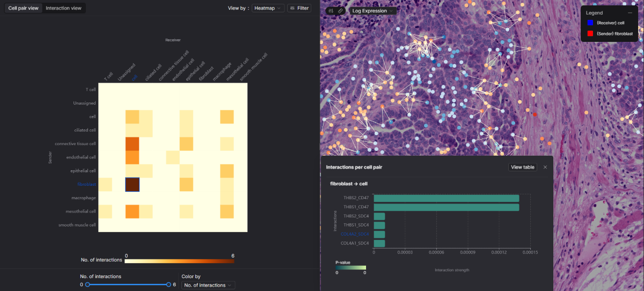Click the Filter button with sliders icon
Screen dimensions: 644x291
tap(299, 8)
